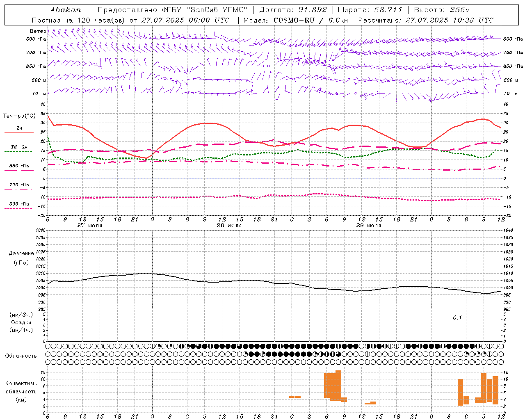Click the '(км)' unit under convective cloud label
525x420 pixels.
[21, 399]
